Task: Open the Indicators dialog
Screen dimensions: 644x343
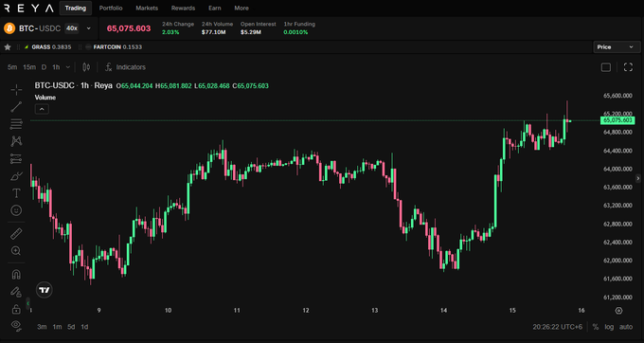Action: (x=125, y=67)
